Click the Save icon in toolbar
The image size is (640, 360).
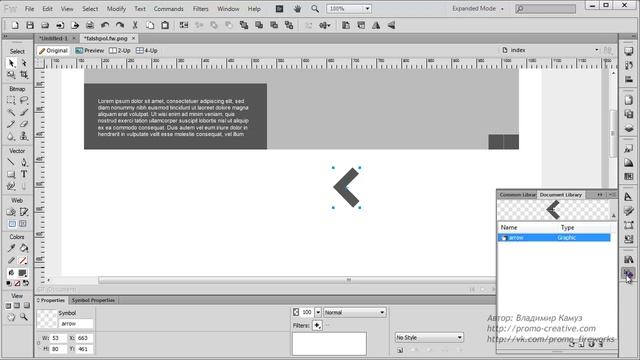point(30,25)
